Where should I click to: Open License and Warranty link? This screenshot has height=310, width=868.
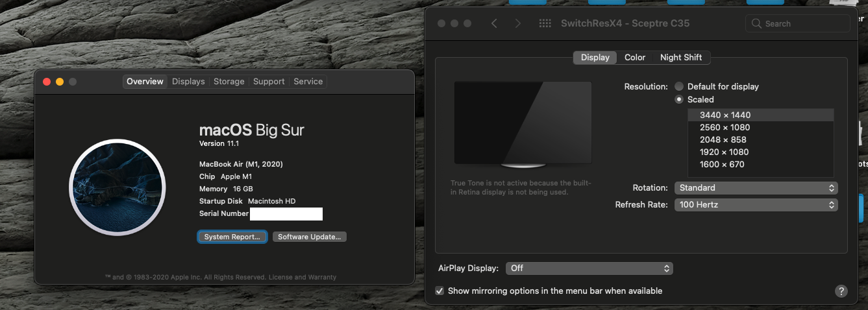pyautogui.click(x=302, y=277)
